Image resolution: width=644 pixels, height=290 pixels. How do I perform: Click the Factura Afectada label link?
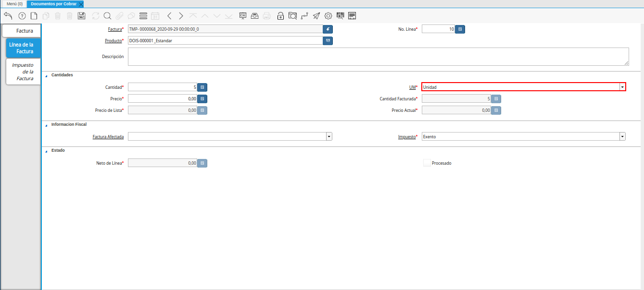point(108,137)
